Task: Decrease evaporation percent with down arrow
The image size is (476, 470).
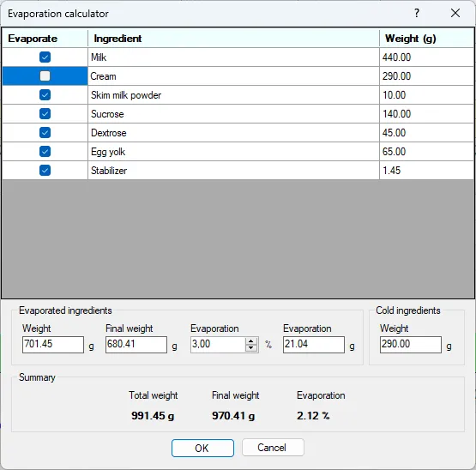Action: point(251,348)
